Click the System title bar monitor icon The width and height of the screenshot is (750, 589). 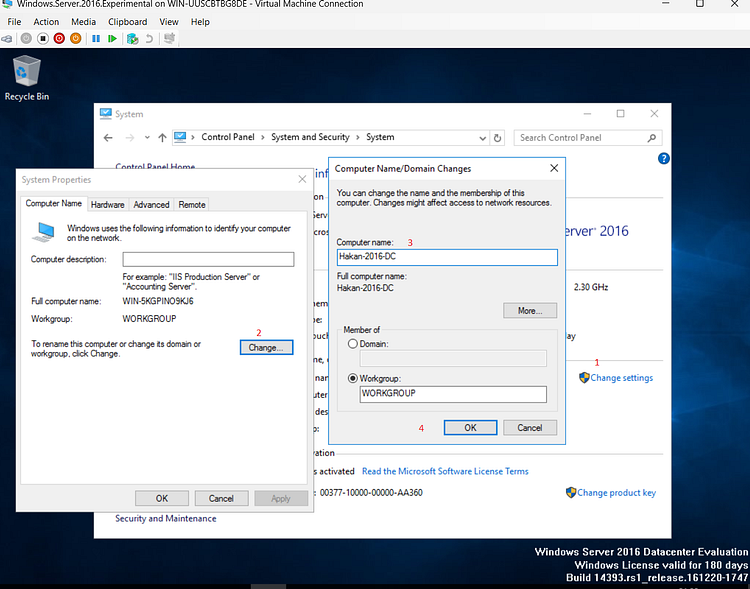(106, 114)
